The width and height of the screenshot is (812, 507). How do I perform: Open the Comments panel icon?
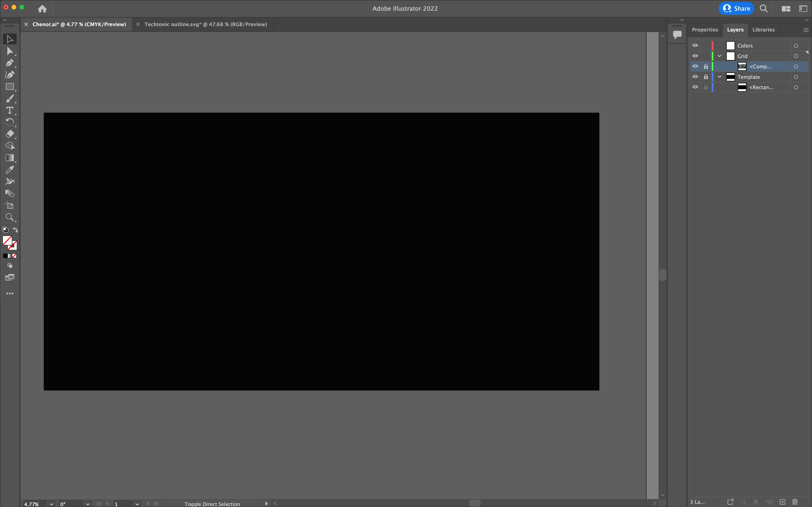point(677,34)
